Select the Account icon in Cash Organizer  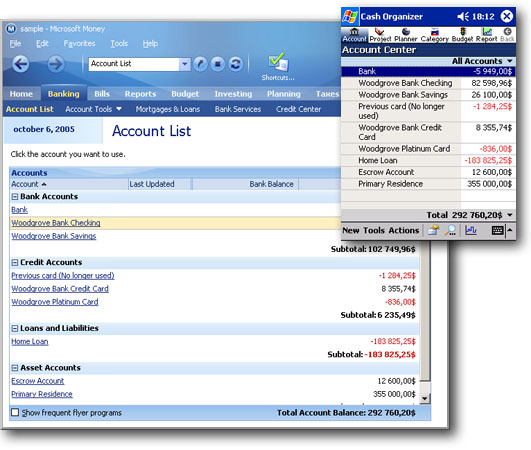click(354, 35)
